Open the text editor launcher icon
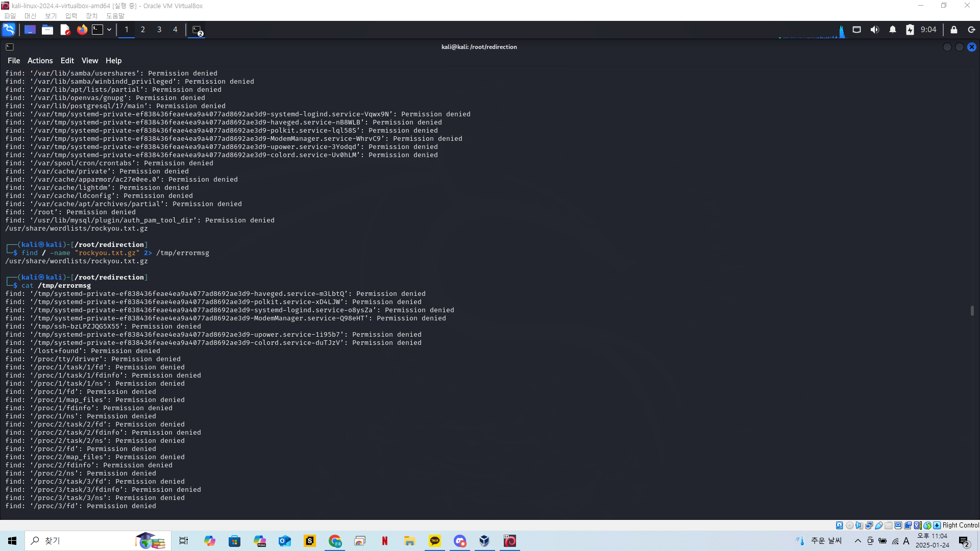 tap(65, 30)
